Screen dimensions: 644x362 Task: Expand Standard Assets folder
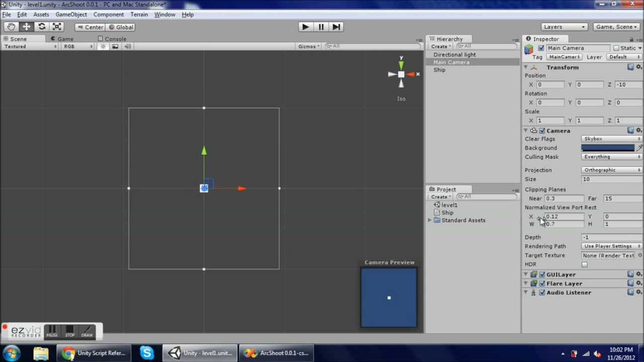tap(430, 220)
